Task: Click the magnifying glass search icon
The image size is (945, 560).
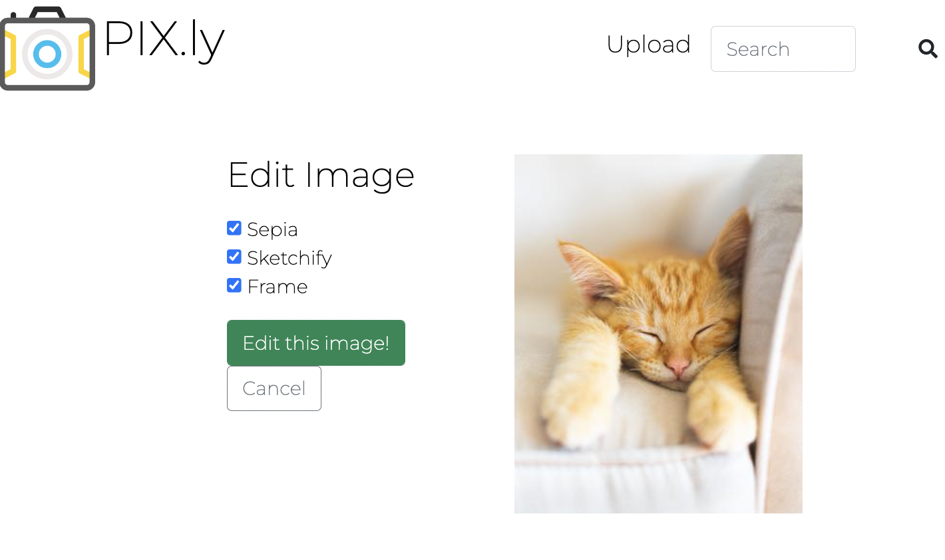Action: pos(928,49)
